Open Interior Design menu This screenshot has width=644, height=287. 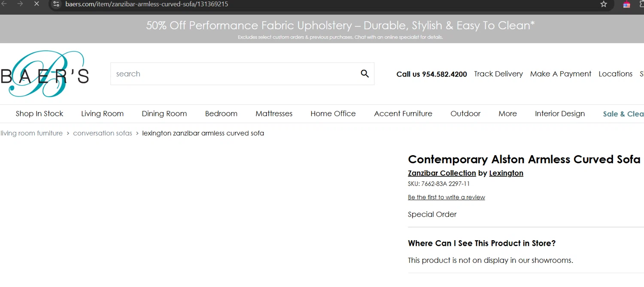point(560,113)
